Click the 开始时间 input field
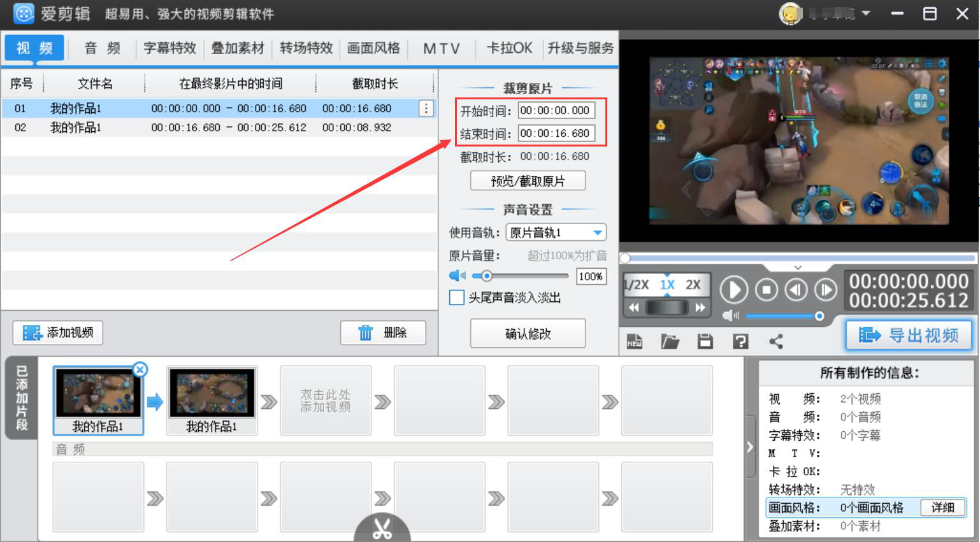Image resolution: width=980 pixels, height=542 pixels. 556,110
